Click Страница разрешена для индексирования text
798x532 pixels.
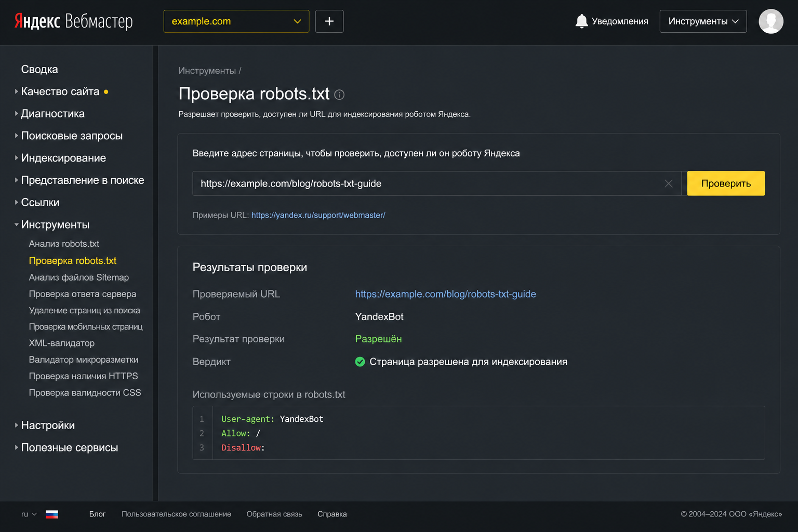pyautogui.click(x=468, y=362)
